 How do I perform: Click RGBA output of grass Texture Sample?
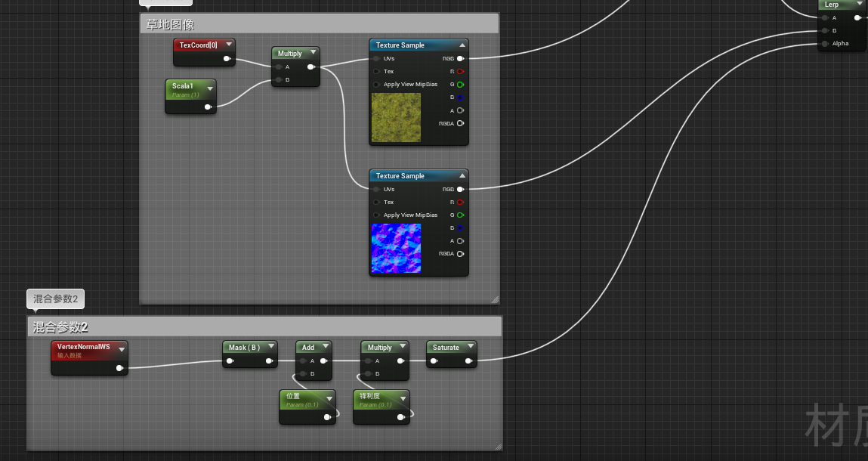[x=461, y=123]
